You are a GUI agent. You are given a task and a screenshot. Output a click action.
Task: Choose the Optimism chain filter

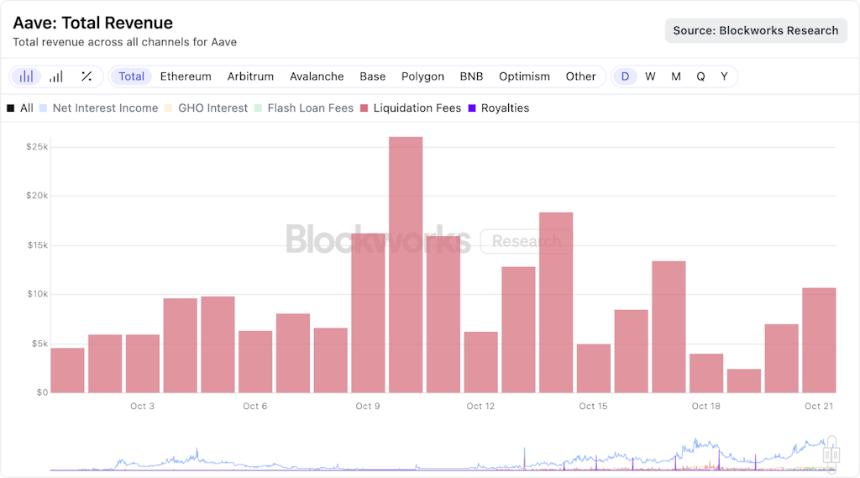tap(524, 76)
